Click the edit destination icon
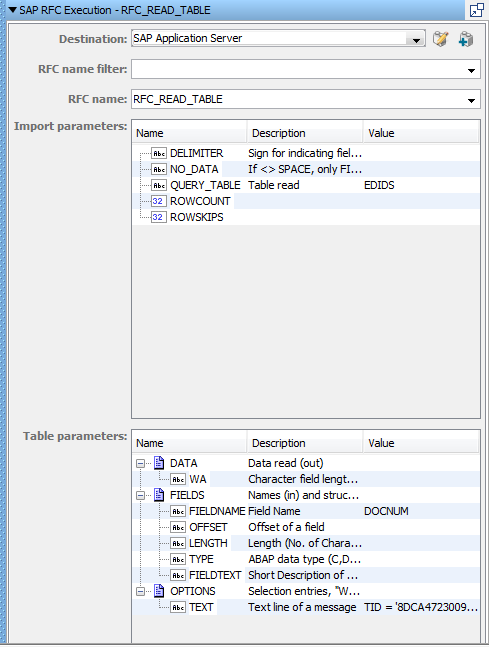The width and height of the screenshot is (489, 647). point(440,39)
